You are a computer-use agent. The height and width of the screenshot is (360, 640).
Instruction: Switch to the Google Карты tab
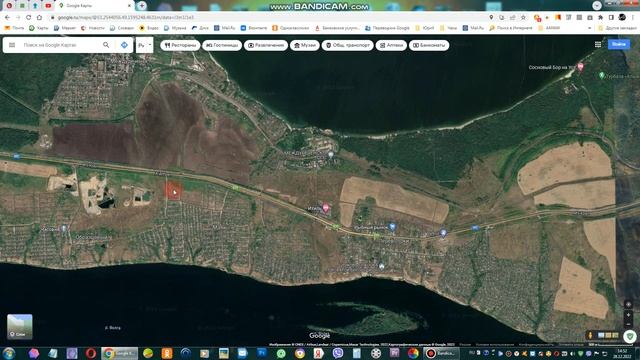point(94,6)
